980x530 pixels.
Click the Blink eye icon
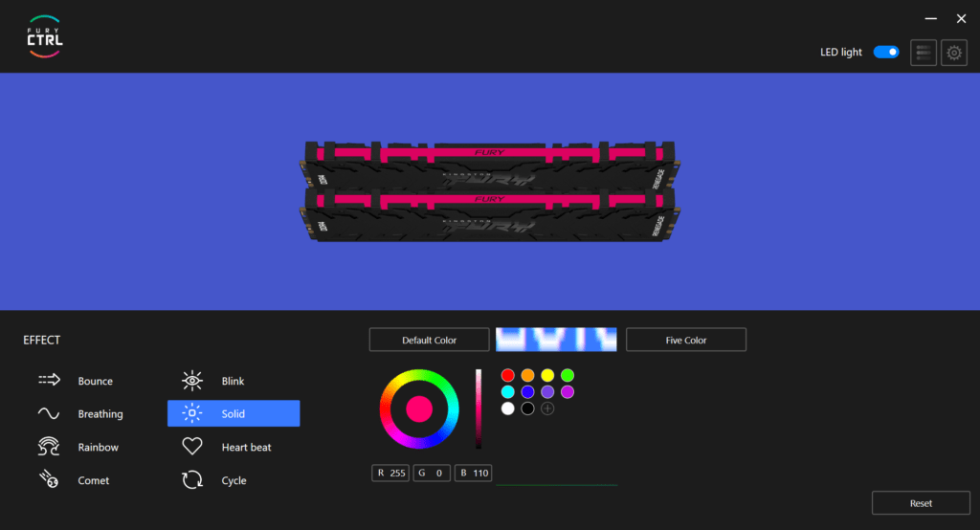(x=192, y=381)
